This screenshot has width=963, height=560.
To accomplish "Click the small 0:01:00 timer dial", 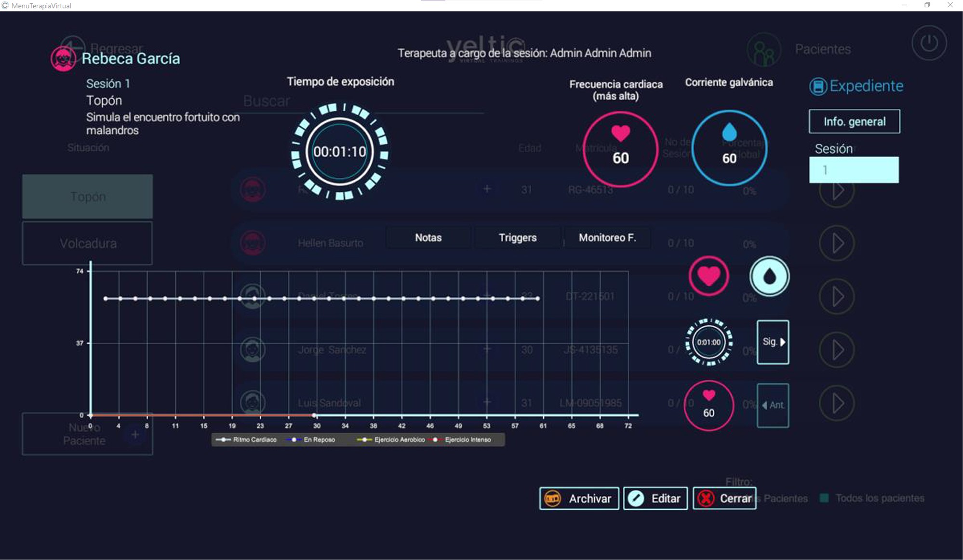I will (x=709, y=342).
